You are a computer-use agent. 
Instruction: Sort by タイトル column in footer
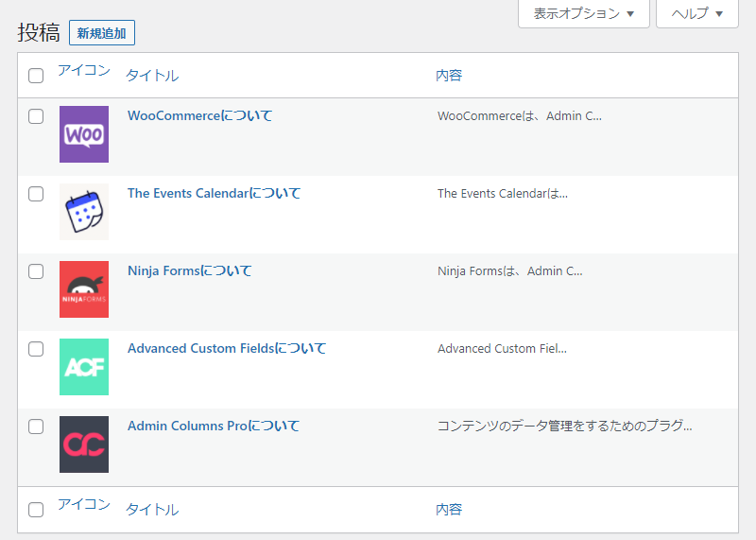coord(152,510)
